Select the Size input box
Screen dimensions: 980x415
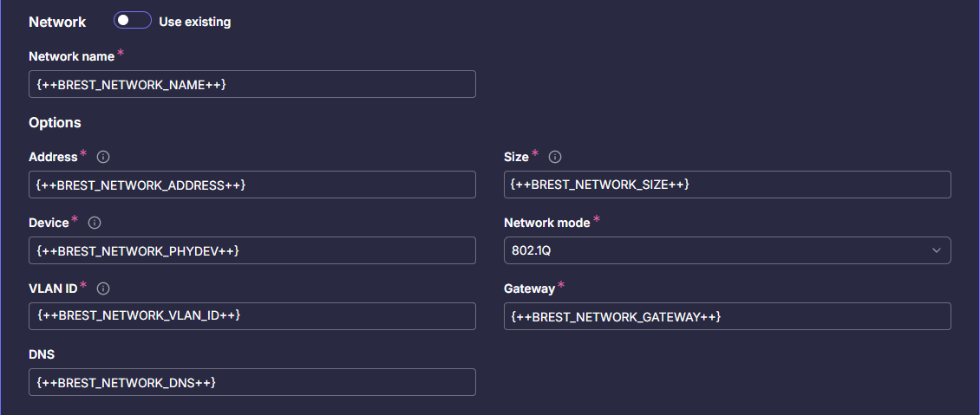point(727,185)
